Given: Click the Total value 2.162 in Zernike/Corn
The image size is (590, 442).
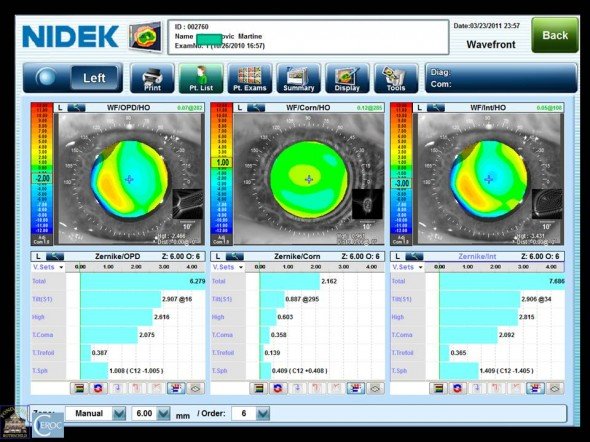Looking at the screenshot, I should coord(329,281).
